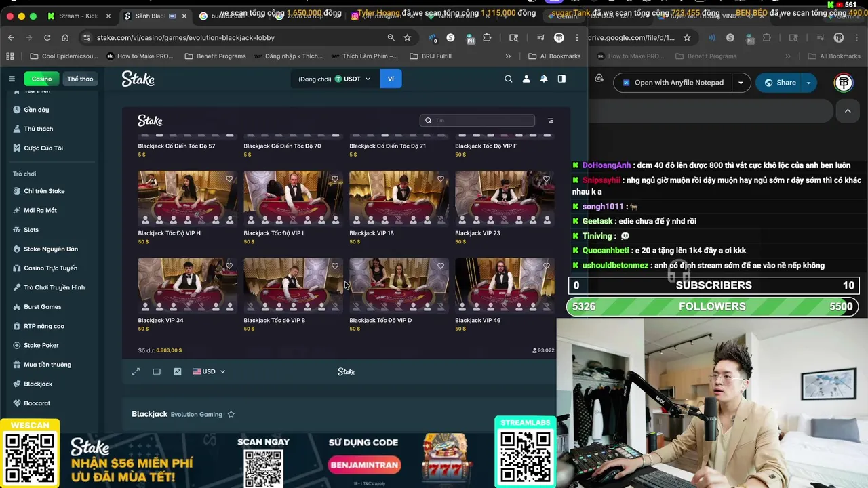
Task: Click the Gần đây sidebar icon
Action: click(x=17, y=109)
